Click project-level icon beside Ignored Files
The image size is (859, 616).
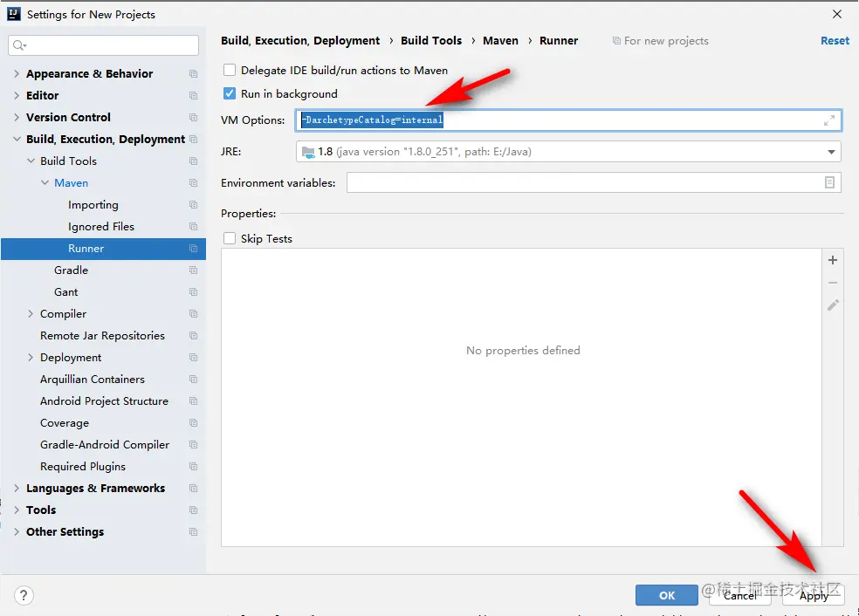coord(194,226)
